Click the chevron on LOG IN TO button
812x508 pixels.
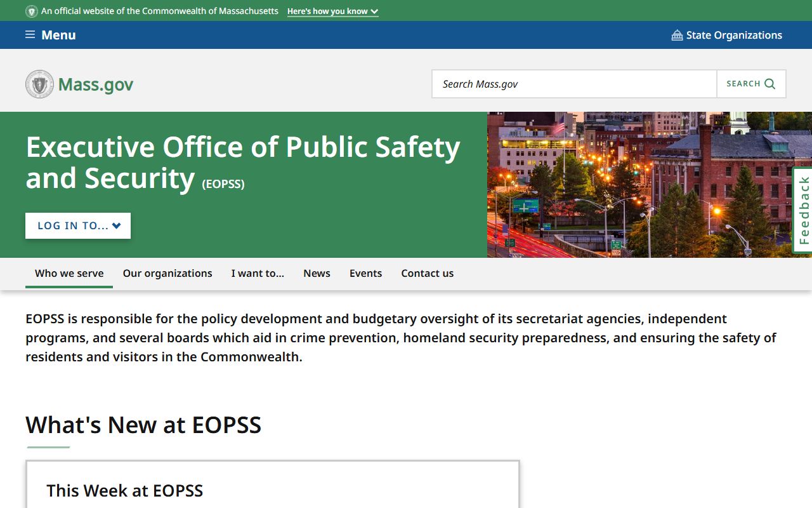click(x=116, y=225)
